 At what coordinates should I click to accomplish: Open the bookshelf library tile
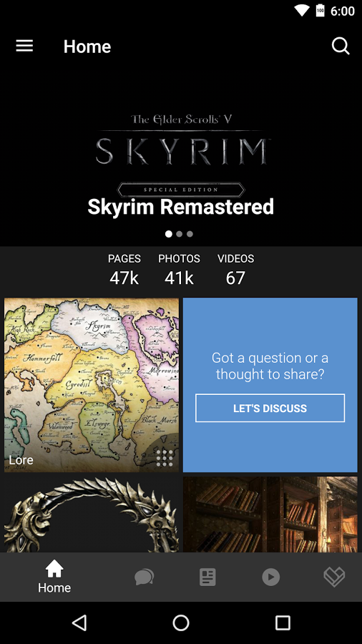[270, 514]
